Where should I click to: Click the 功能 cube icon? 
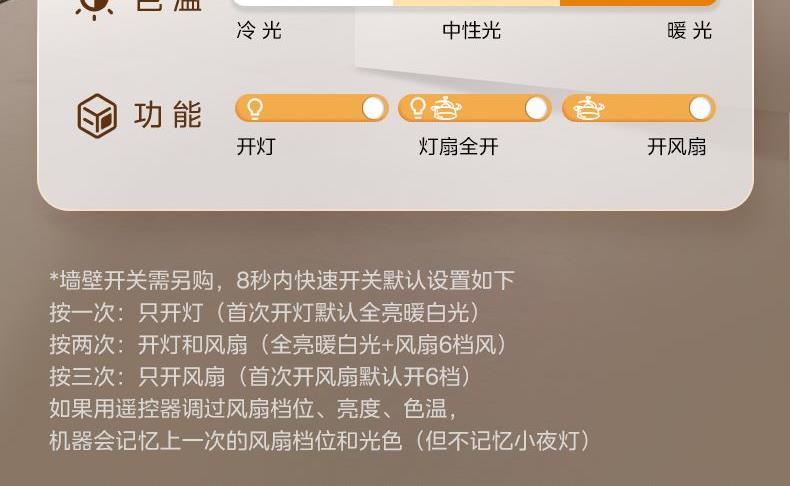pyautogui.click(x=97, y=116)
